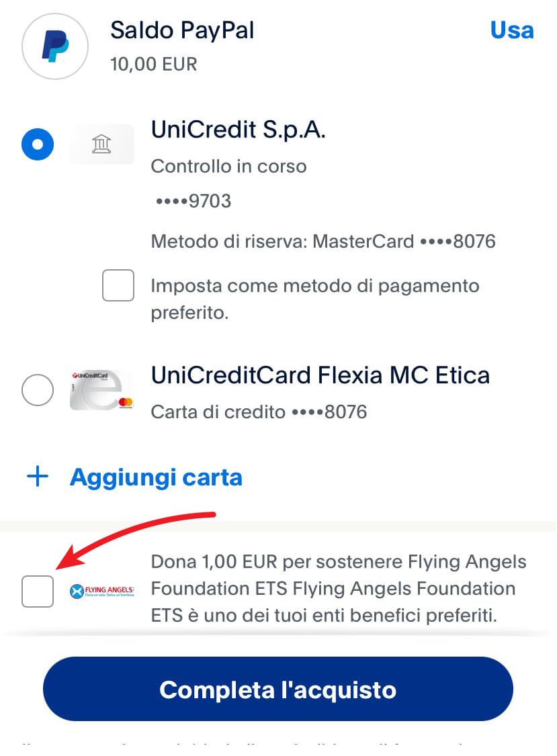Click the UniCreditCard Flexia MC Etica name

click(320, 375)
